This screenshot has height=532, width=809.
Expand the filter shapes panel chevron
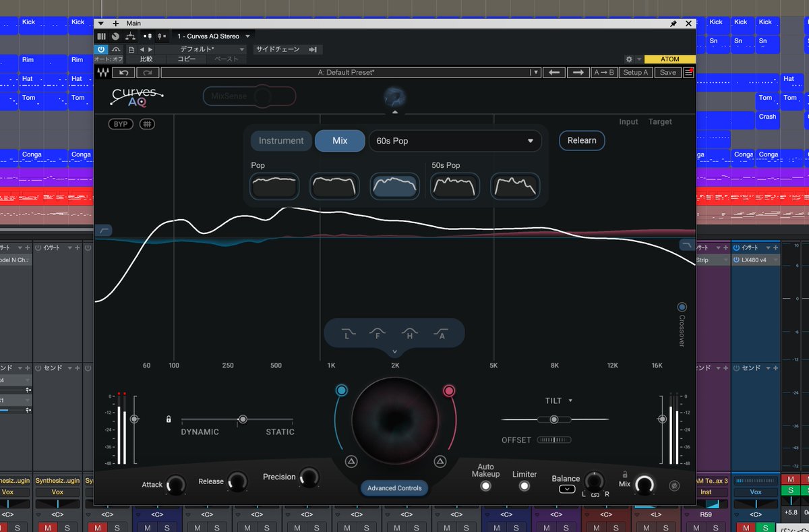point(394,351)
